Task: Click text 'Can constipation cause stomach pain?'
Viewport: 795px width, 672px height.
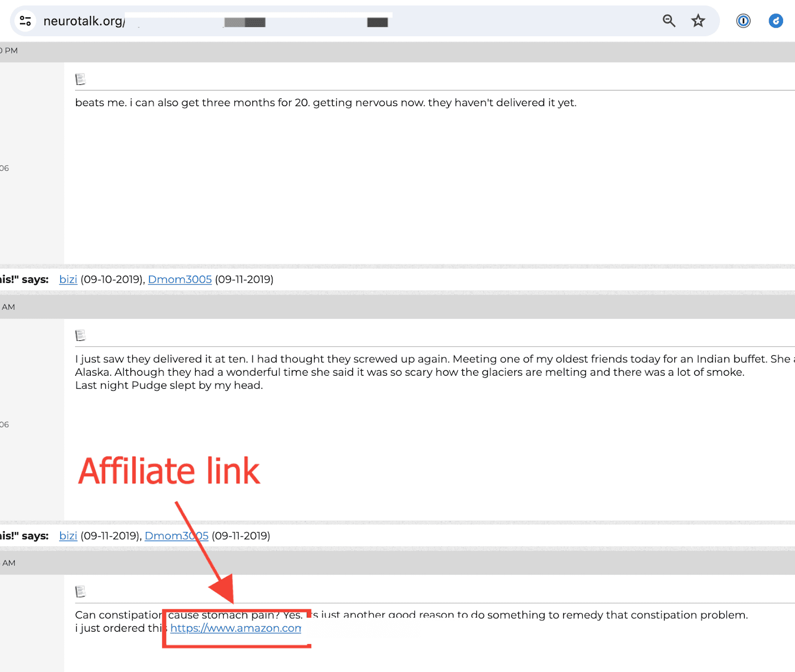Action: (178, 615)
